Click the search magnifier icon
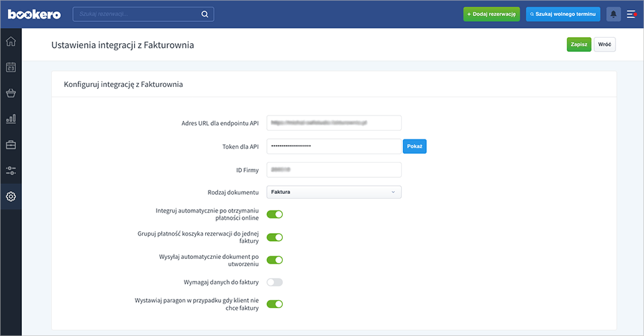644x336 pixels. tap(204, 14)
